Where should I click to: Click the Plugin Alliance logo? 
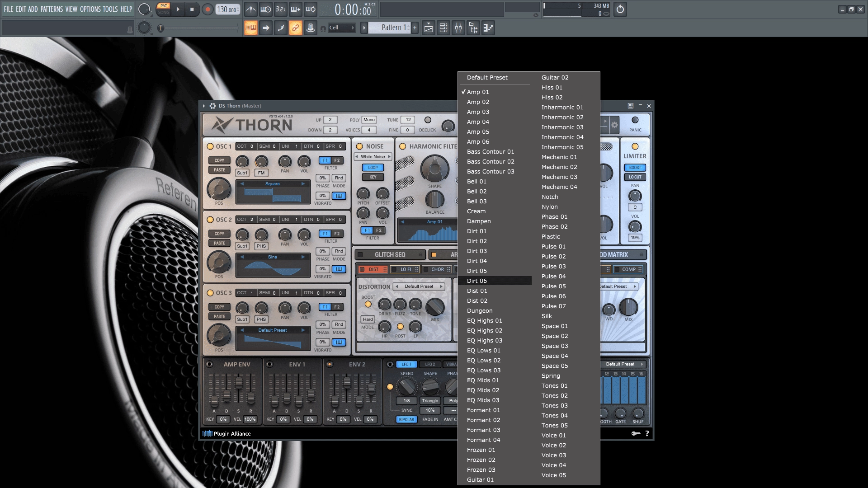[x=226, y=434]
